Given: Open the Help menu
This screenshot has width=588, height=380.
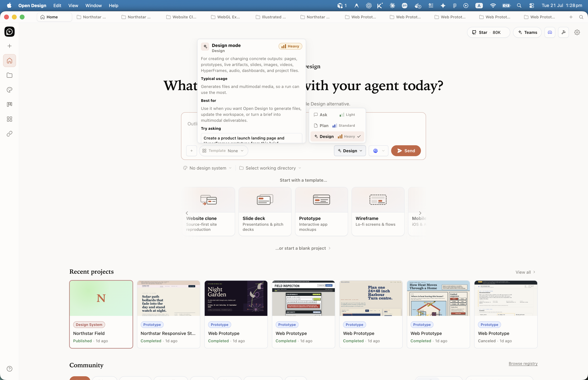Looking at the screenshot, I should [113, 5].
